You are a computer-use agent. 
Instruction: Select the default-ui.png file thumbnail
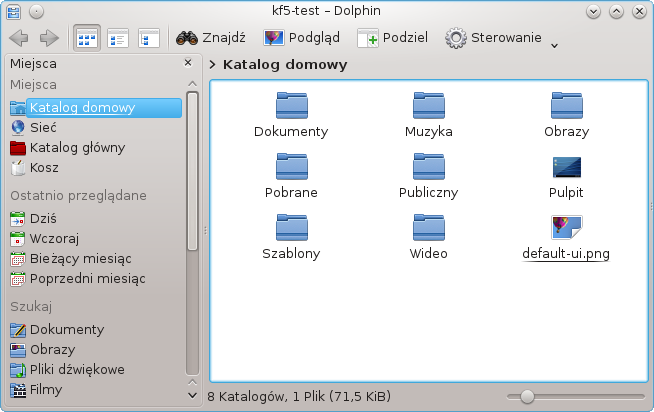[566, 228]
